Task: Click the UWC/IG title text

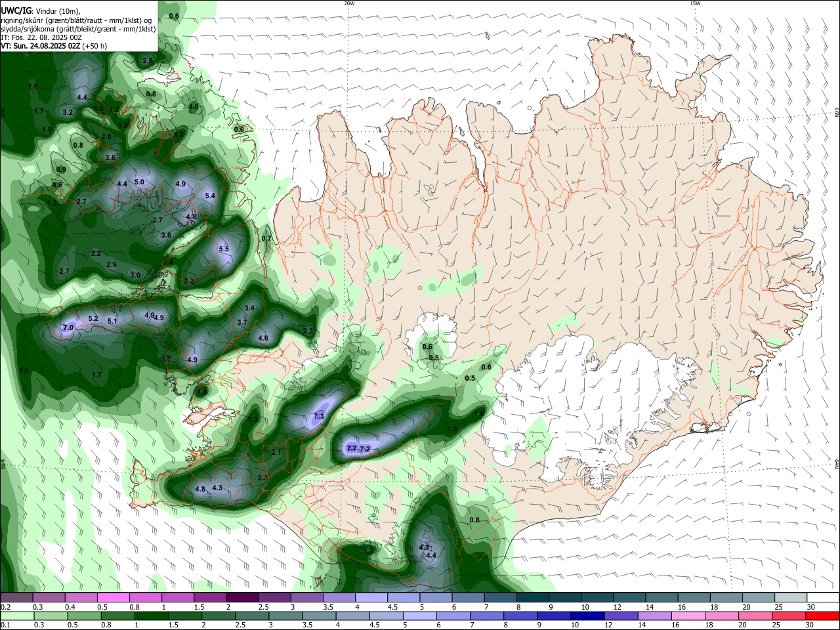Action: (16, 10)
